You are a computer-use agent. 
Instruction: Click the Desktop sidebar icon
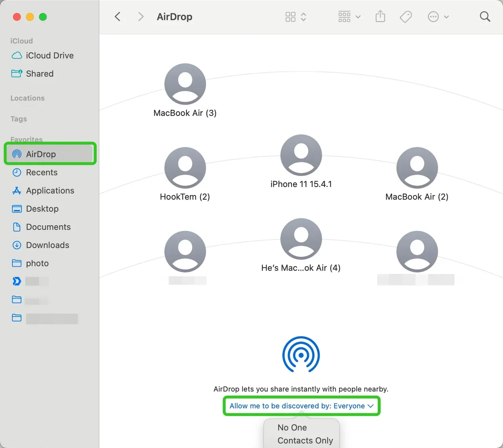coord(17,208)
